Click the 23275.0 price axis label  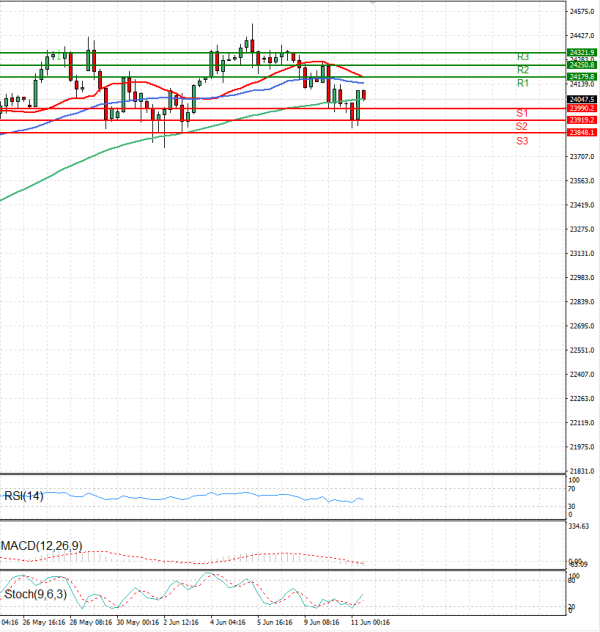582,229
